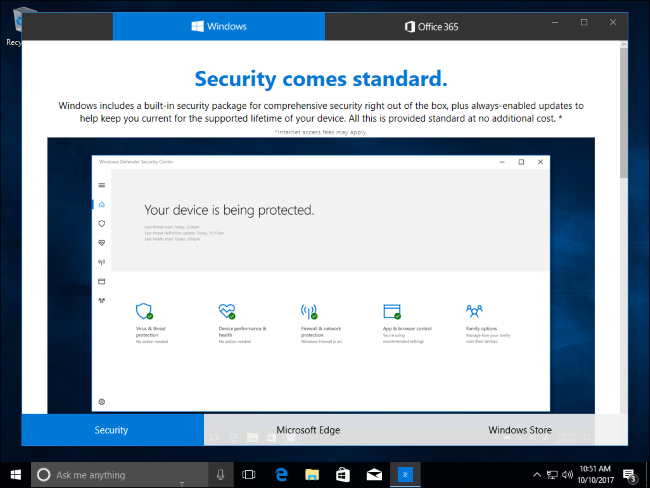Click 'Your device is being protected.' text
The height and width of the screenshot is (488, 650).
click(229, 210)
